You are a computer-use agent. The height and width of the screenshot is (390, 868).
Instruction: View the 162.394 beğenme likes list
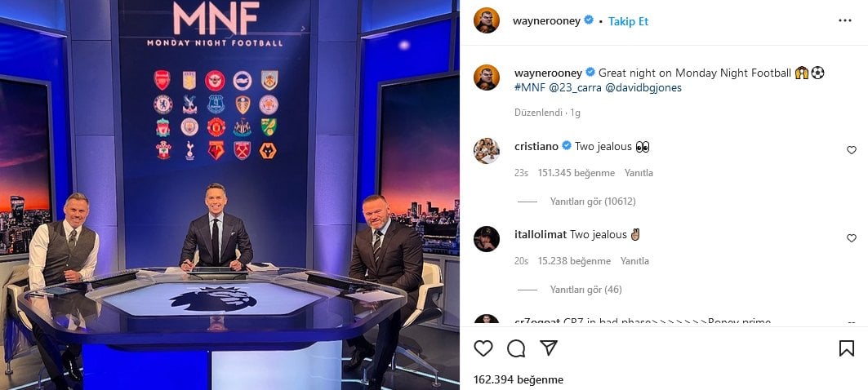click(519, 380)
